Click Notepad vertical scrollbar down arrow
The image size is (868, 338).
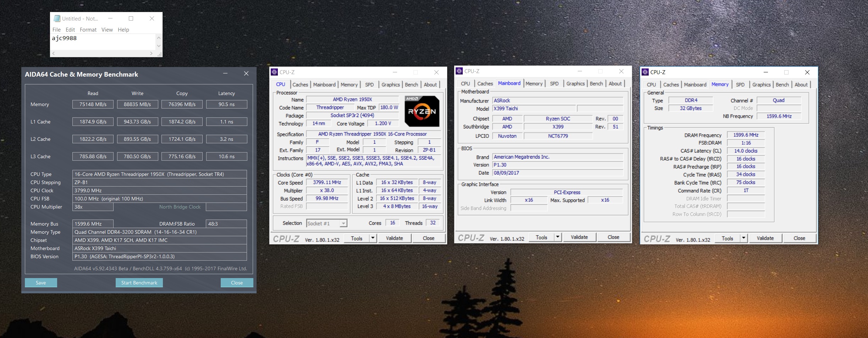(159, 46)
